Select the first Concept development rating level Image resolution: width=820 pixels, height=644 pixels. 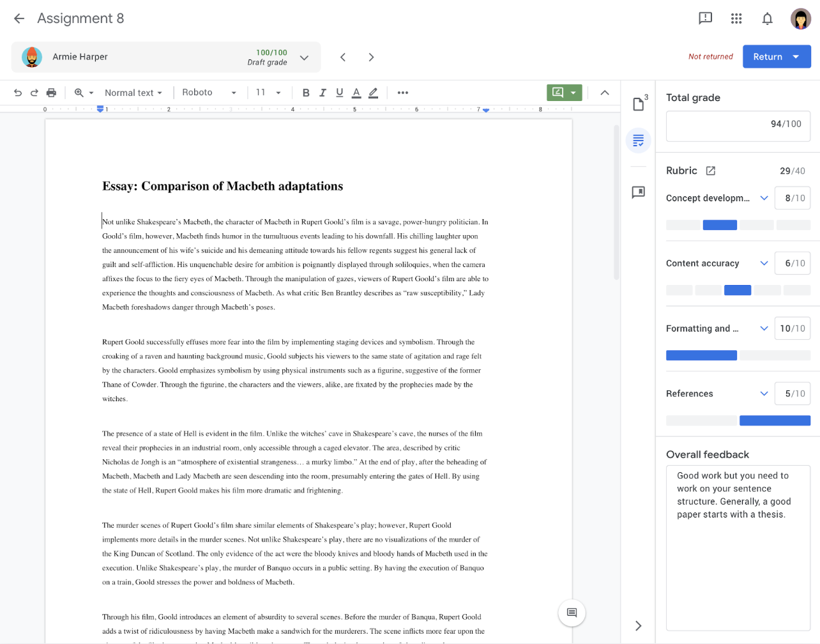tap(683, 225)
